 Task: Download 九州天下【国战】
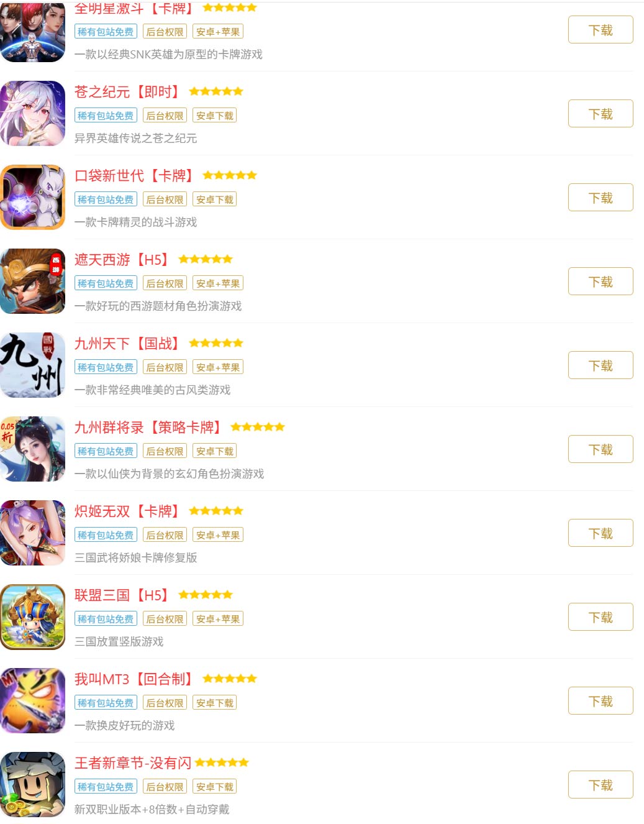pos(601,365)
